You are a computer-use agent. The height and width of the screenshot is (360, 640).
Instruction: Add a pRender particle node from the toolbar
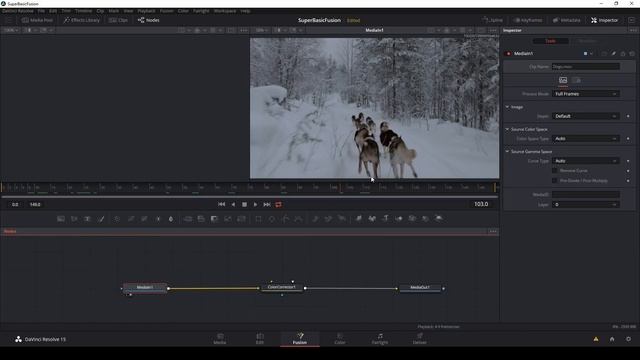pyautogui.click(x=342, y=219)
